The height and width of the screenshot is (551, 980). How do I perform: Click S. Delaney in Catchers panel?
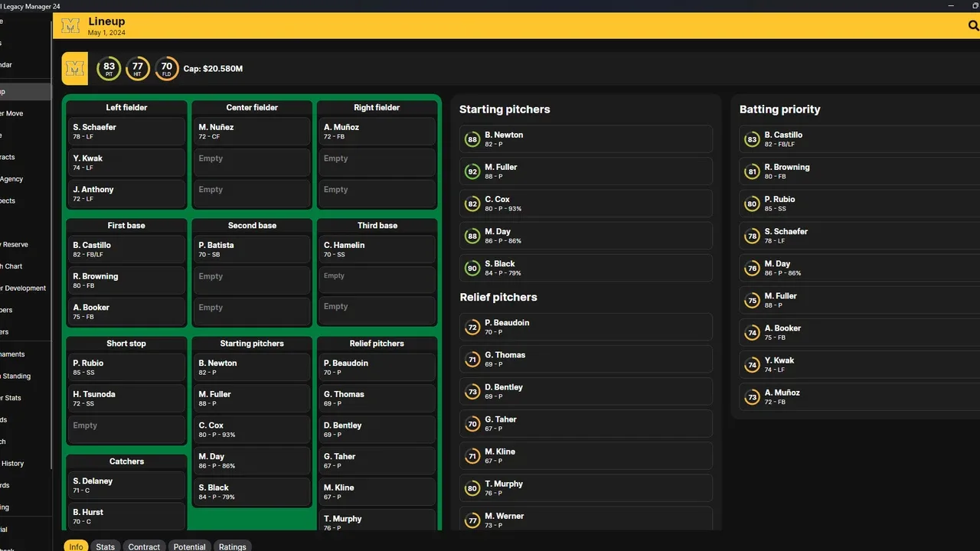click(126, 485)
